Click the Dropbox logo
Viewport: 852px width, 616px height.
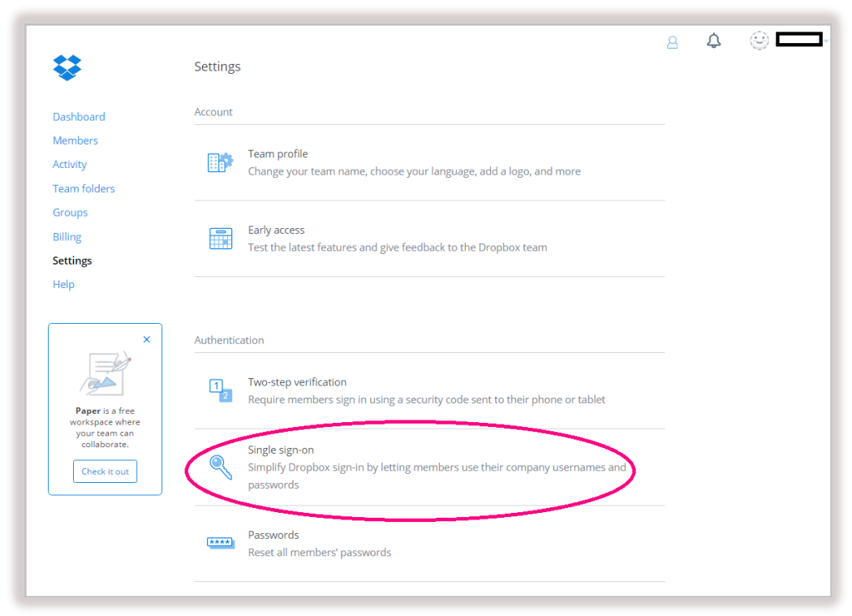[x=67, y=68]
